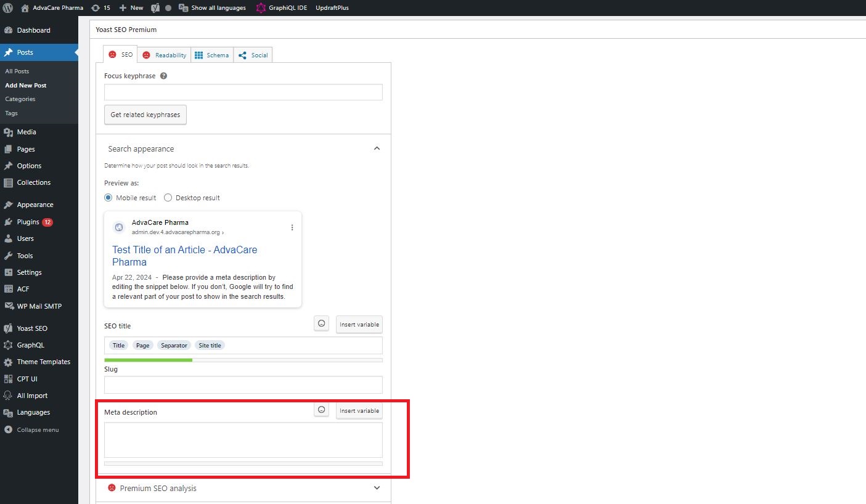The height and width of the screenshot is (504, 866).
Task: Click Insert variable for SEO title
Action: click(x=359, y=325)
